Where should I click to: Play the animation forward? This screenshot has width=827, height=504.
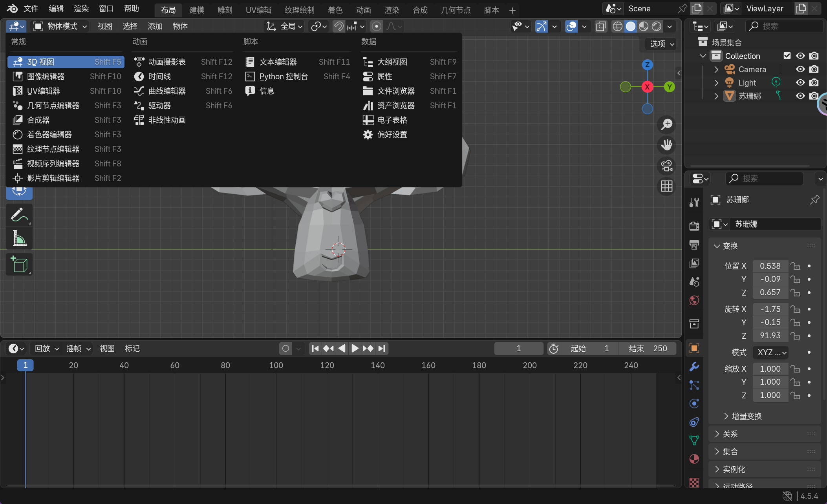[355, 349]
